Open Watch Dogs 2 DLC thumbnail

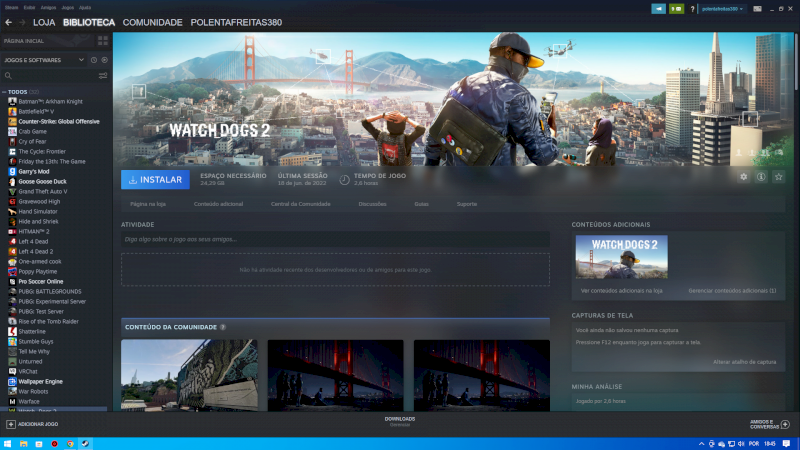click(621, 257)
